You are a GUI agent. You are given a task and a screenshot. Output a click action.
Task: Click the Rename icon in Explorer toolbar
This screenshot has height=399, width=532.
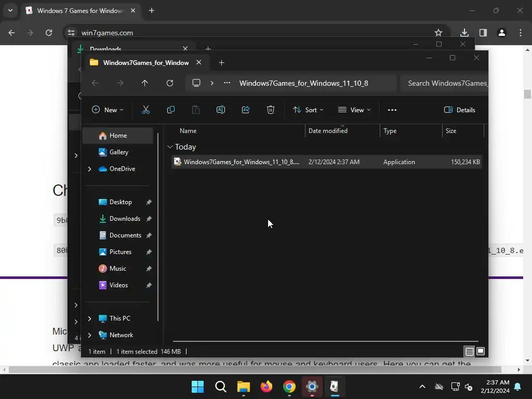220,110
